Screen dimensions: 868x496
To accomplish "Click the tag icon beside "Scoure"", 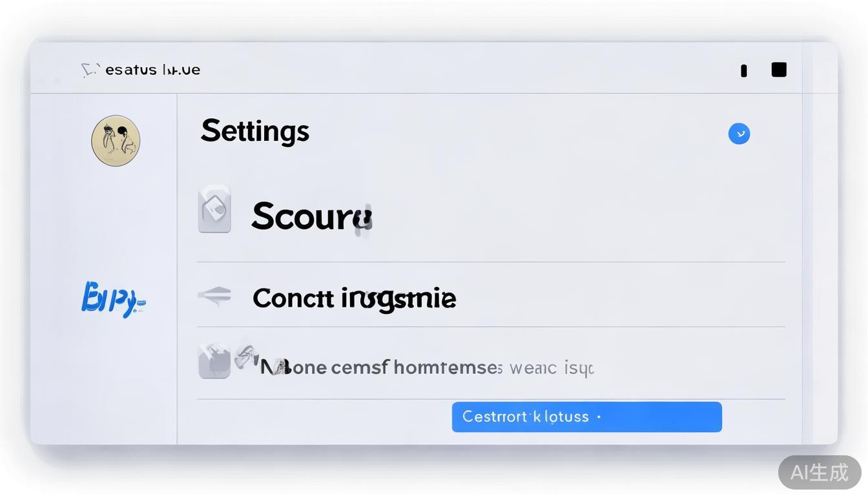I will point(214,209).
